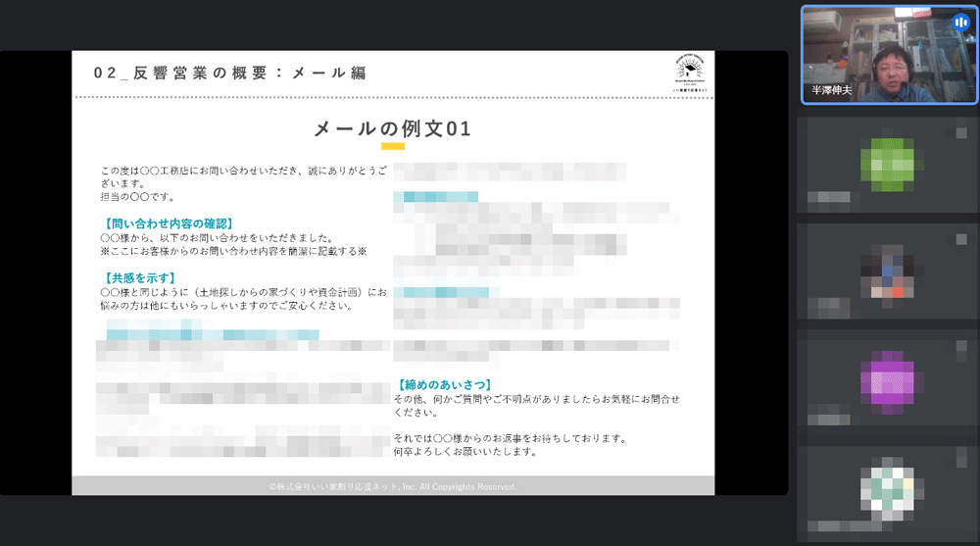Select the purple avatar participant
The height and width of the screenshot is (546, 980).
click(x=887, y=377)
